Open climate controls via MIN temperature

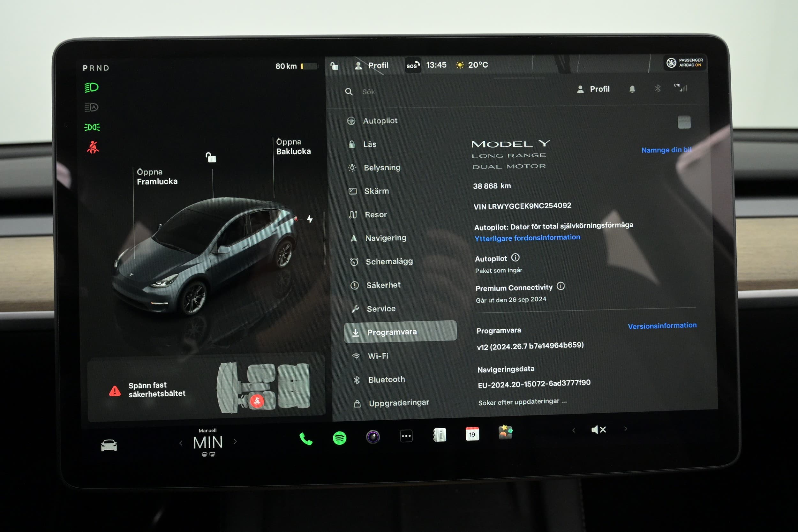click(x=208, y=442)
